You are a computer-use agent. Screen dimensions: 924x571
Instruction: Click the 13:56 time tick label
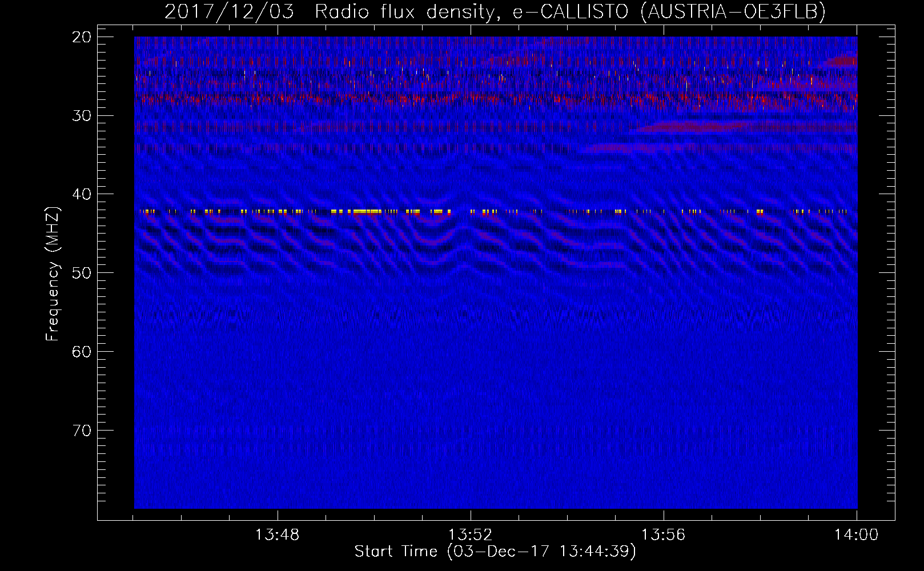point(663,535)
